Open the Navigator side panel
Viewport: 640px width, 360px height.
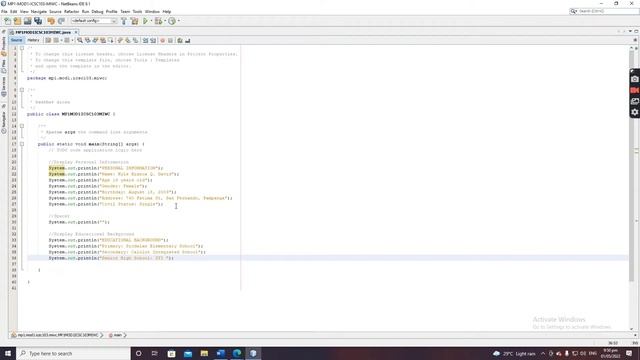point(4,122)
